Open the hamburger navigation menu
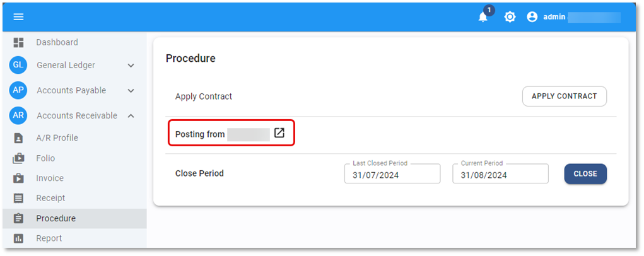This screenshot has height=256, width=644. pos(18,17)
